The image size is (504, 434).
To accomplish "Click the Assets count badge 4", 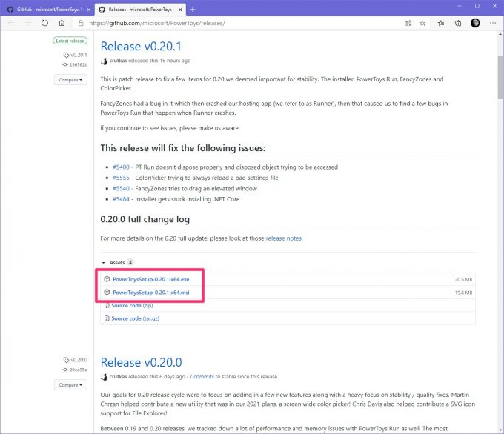I will (130, 262).
